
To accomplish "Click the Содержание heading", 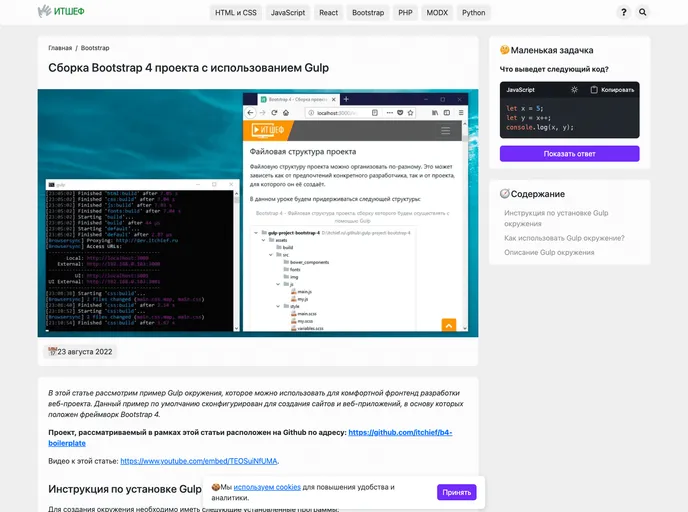I will tap(538, 194).
